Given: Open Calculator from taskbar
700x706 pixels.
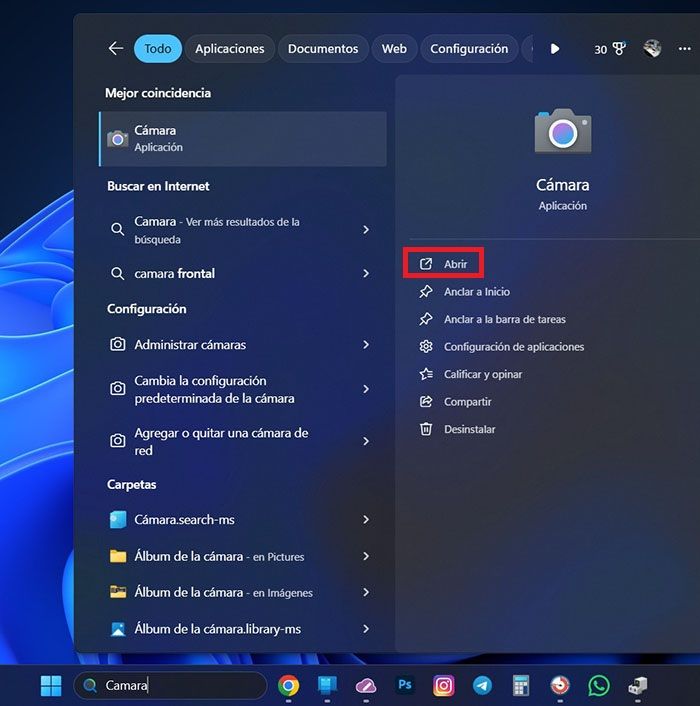Looking at the screenshot, I should [x=521, y=685].
